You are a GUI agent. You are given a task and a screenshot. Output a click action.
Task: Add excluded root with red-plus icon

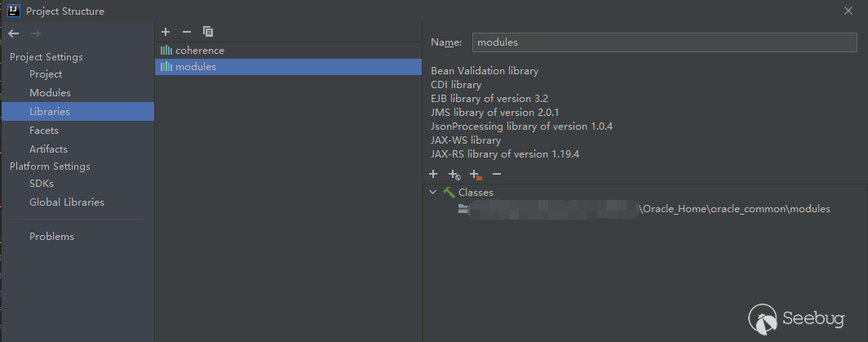(x=476, y=174)
